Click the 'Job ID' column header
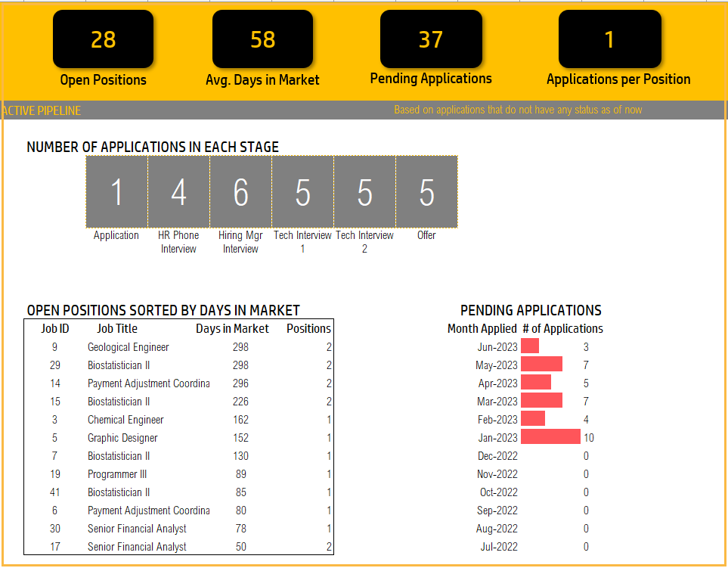Viewport: 728px width, 568px height. 54,329
